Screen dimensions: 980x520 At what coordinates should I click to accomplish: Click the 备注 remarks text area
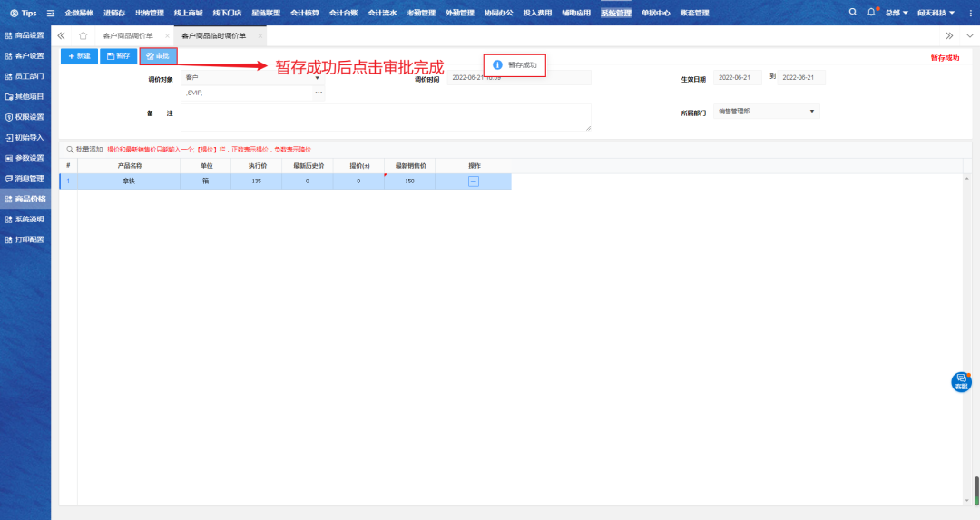coord(386,117)
